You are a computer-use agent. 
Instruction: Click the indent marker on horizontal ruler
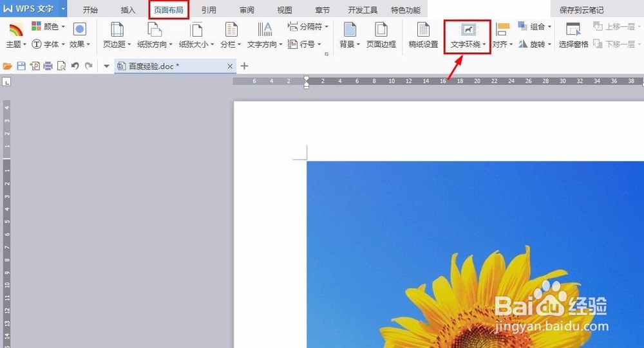pyautogui.click(x=307, y=82)
